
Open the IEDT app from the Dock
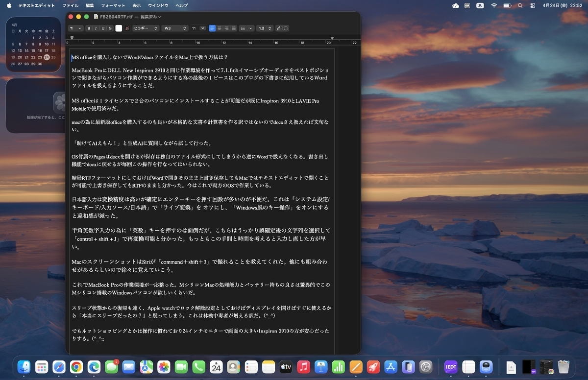pos(451,367)
